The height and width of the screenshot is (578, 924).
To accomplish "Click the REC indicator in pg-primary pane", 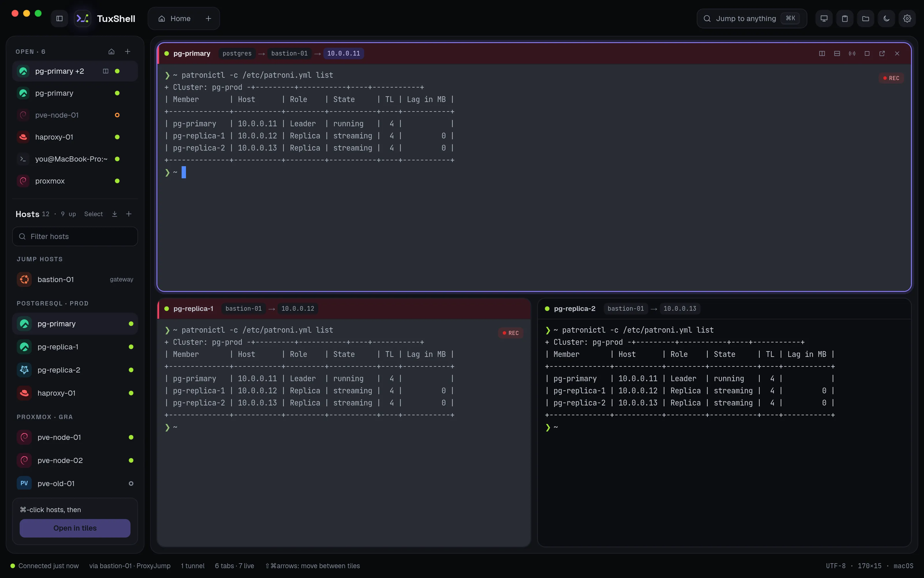I will [x=891, y=78].
